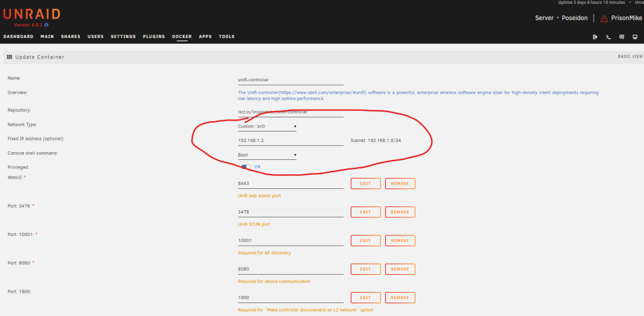Open the web terminal icon
The height and width of the screenshot is (316, 644).
click(x=609, y=37)
